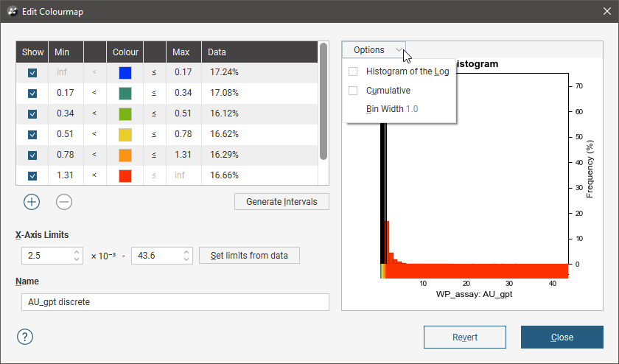Click the add interval plus icon

[x=32, y=201]
